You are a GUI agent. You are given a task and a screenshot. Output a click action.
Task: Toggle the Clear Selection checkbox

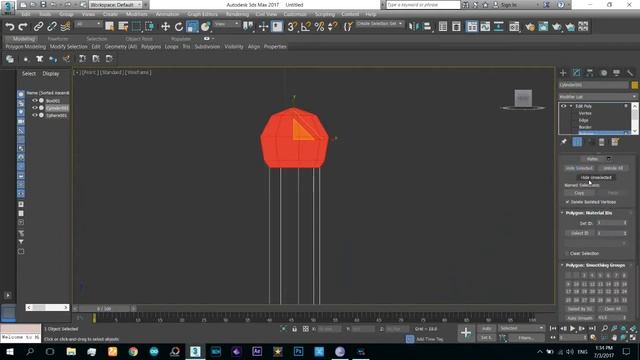[x=567, y=253]
